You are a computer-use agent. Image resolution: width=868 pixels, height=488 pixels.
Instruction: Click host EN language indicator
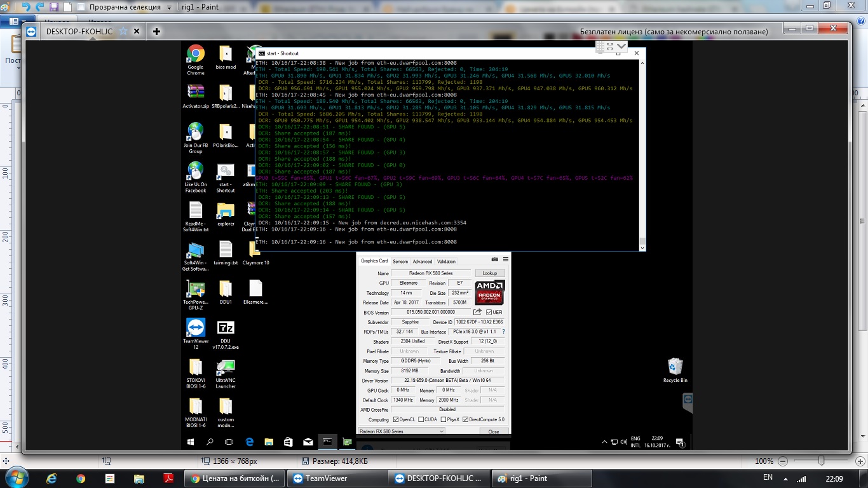tap(768, 477)
